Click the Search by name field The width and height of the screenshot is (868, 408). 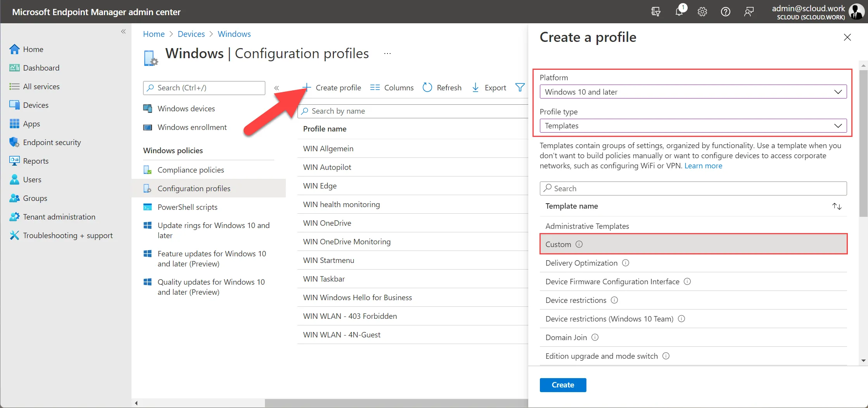pos(413,111)
